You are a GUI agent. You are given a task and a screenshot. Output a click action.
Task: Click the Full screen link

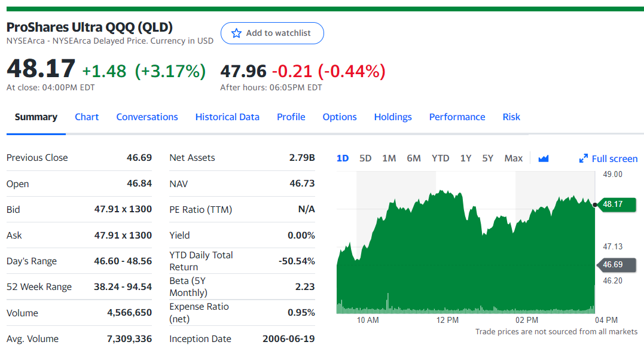coord(608,158)
